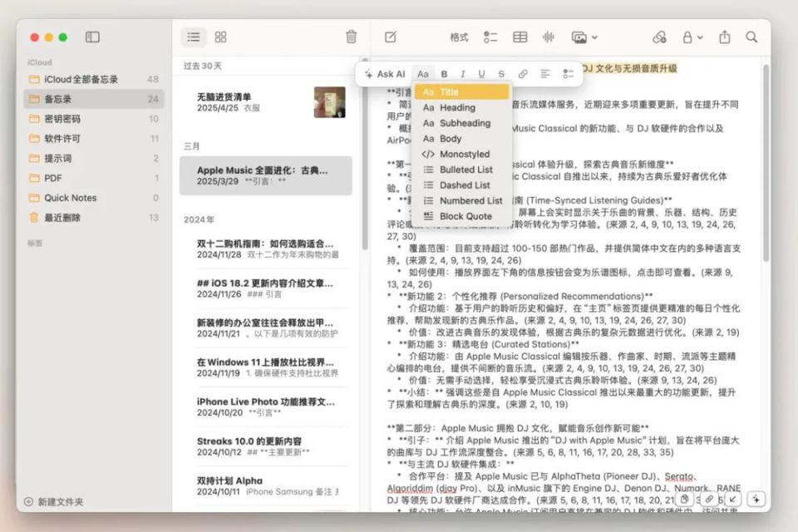Image resolution: width=798 pixels, height=532 pixels.
Task: Delete the note using the trash icon
Action: pyautogui.click(x=350, y=37)
